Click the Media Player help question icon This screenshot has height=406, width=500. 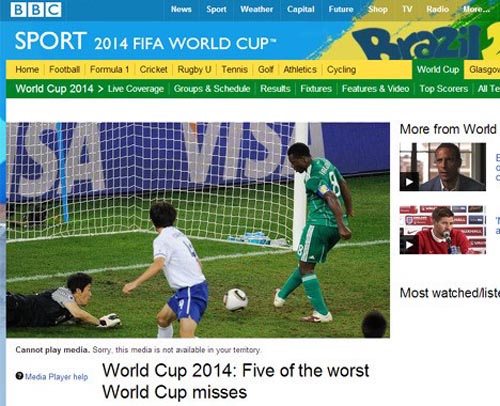(19, 376)
